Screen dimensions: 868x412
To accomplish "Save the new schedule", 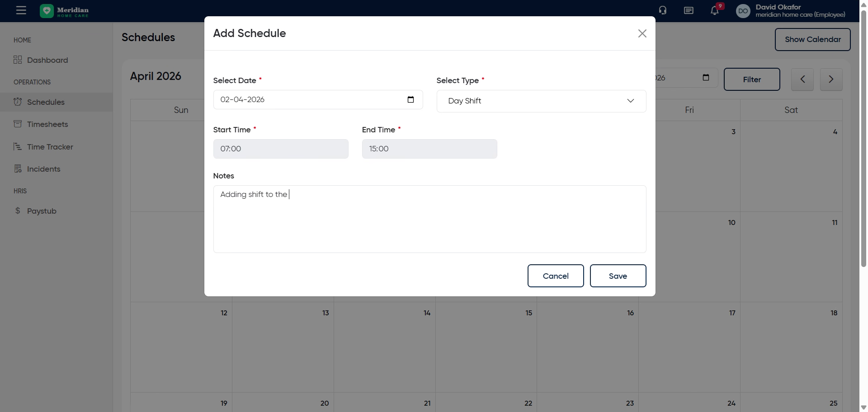I will [618, 276].
